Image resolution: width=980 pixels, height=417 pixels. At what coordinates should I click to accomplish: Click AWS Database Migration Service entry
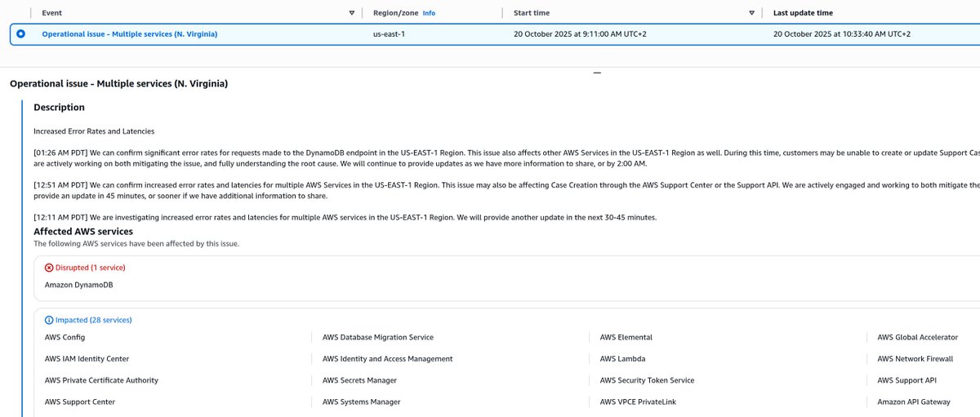pos(378,337)
